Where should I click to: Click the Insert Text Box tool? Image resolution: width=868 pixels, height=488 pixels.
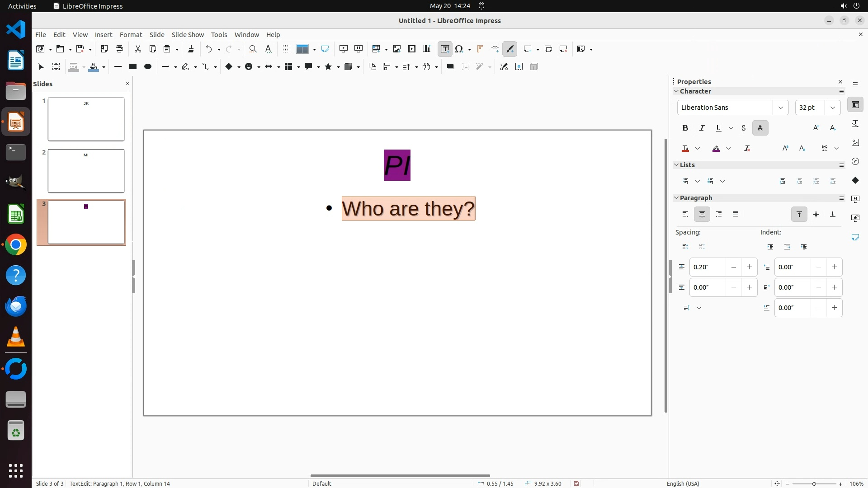click(x=445, y=49)
